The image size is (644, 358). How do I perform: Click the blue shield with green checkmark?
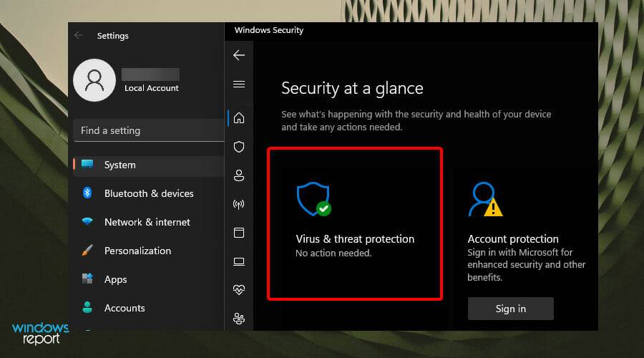pyautogui.click(x=314, y=199)
